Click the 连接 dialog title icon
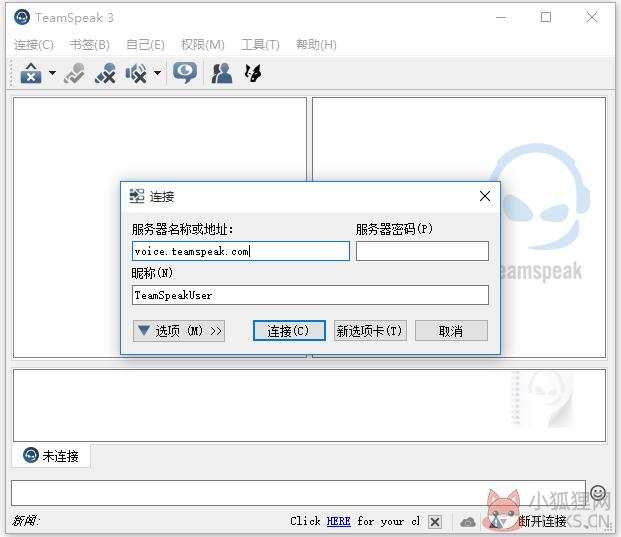 [137, 196]
